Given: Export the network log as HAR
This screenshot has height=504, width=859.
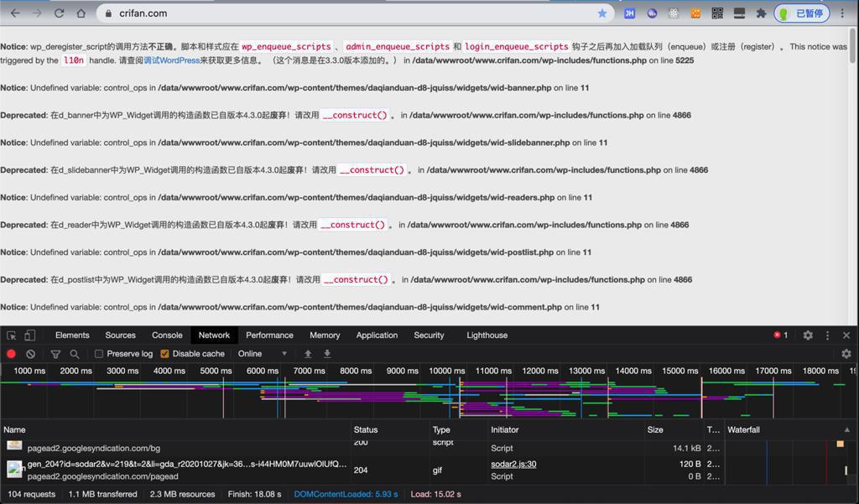Looking at the screenshot, I should point(327,354).
